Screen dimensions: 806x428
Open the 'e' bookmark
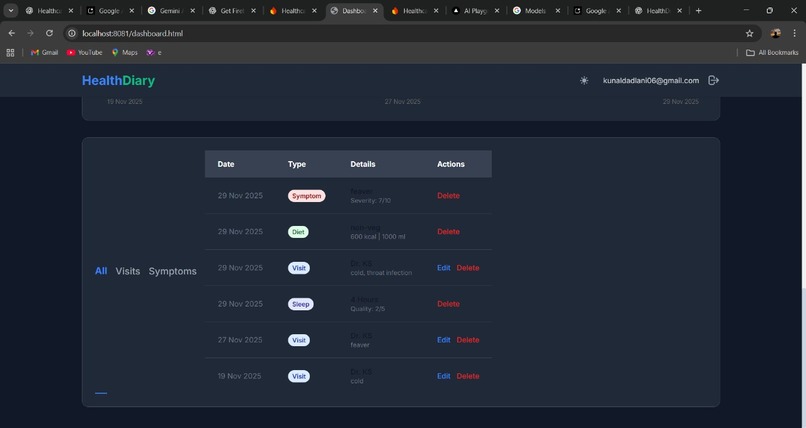click(154, 52)
